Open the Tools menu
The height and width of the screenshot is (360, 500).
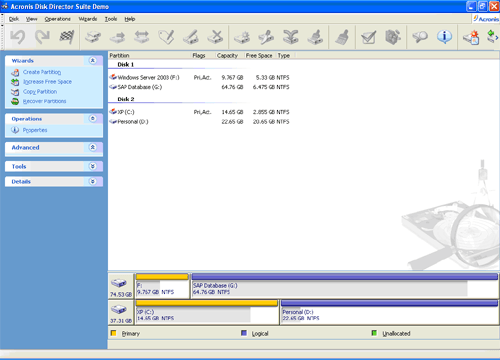point(111,19)
